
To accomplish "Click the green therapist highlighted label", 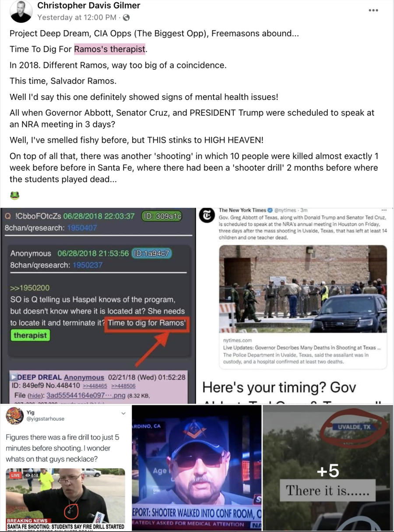I will tap(30, 336).
